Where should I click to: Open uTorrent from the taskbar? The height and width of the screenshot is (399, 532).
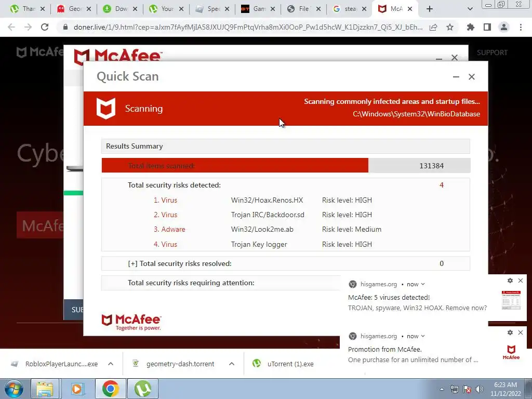143,389
